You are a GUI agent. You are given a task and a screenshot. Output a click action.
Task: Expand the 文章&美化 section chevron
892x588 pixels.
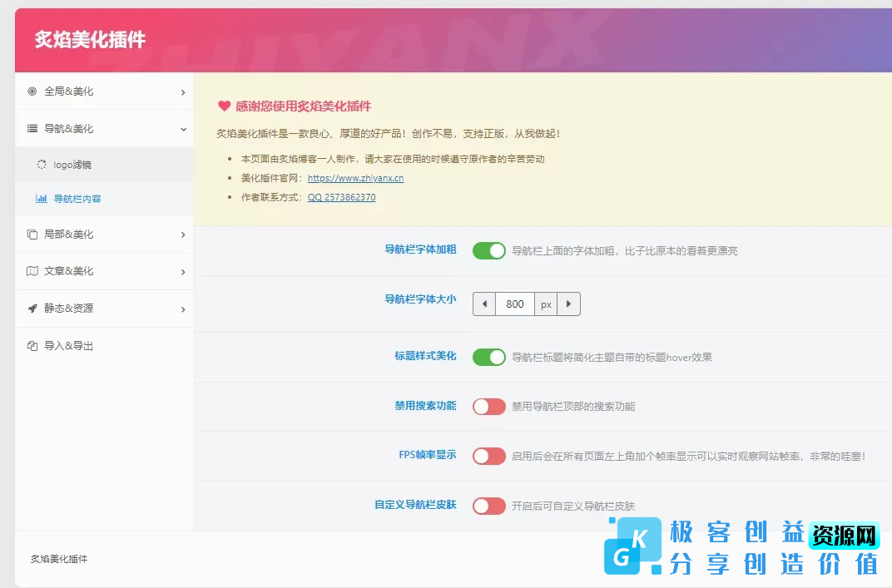pyautogui.click(x=183, y=271)
